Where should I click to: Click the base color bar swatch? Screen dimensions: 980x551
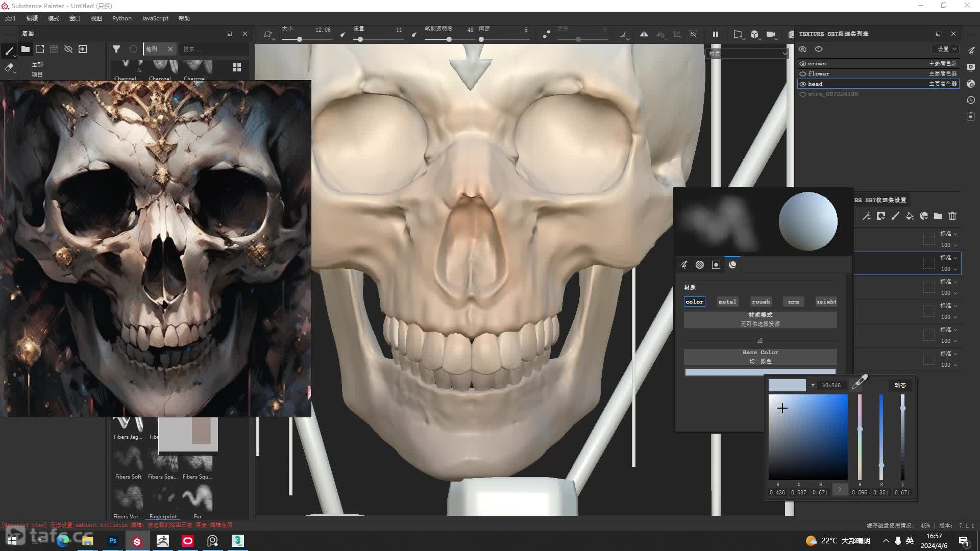[760, 372]
